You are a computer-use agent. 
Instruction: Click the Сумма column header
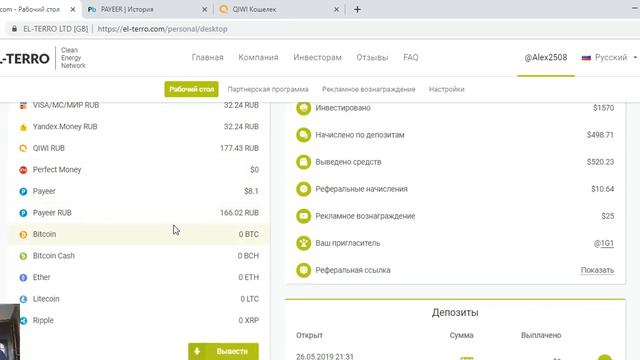click(461, 336)
